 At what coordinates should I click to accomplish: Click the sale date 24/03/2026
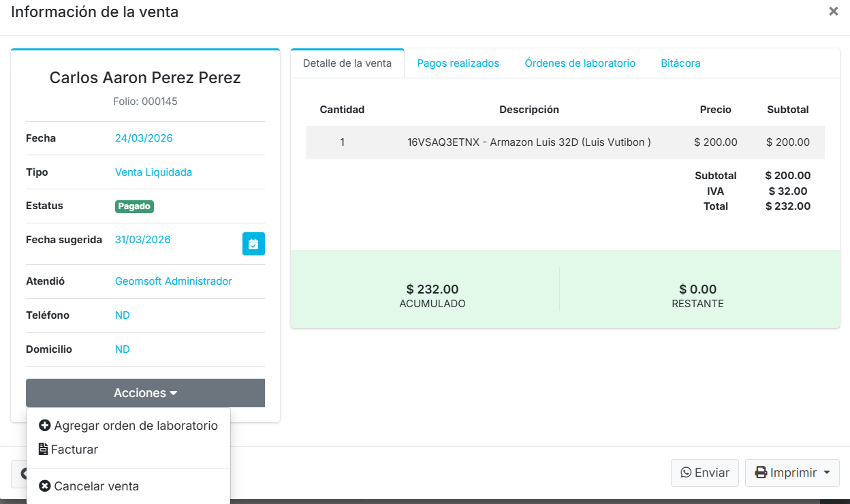click(x=144, y=138)
